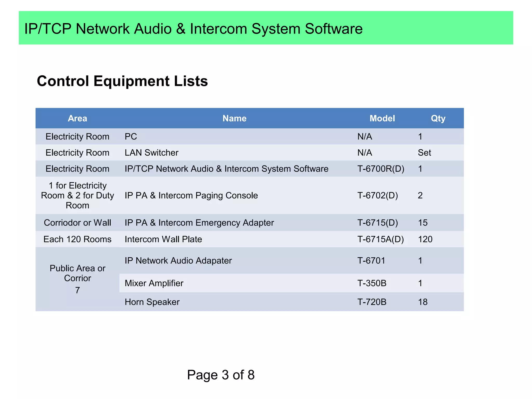Click model 'T-350B'

pos(372,283)
